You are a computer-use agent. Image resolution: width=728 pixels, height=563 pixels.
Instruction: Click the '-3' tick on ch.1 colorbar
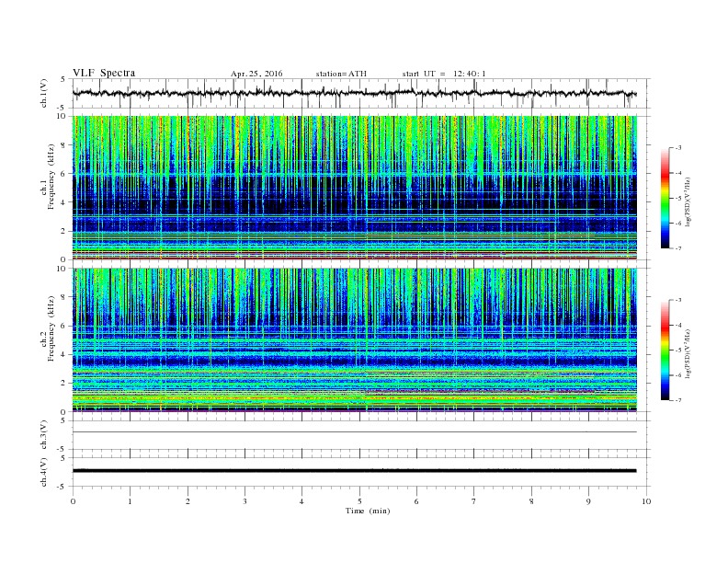click(677, 148)
